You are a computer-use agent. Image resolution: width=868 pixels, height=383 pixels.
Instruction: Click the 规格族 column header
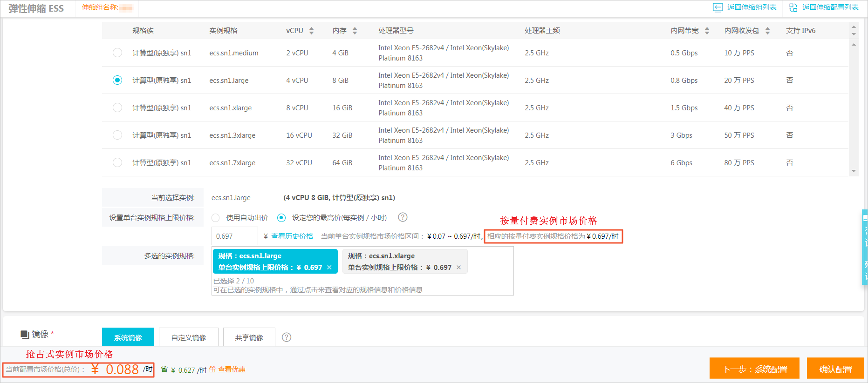click(143, 31)
